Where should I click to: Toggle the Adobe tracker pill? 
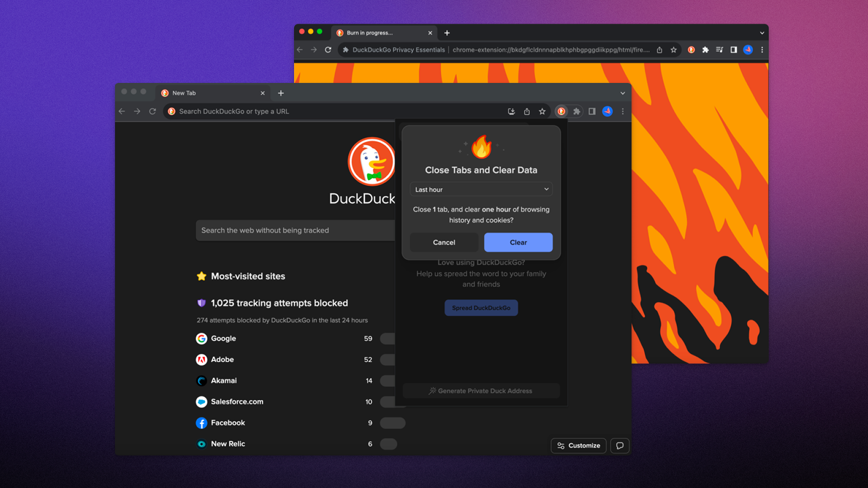(387, 360)
